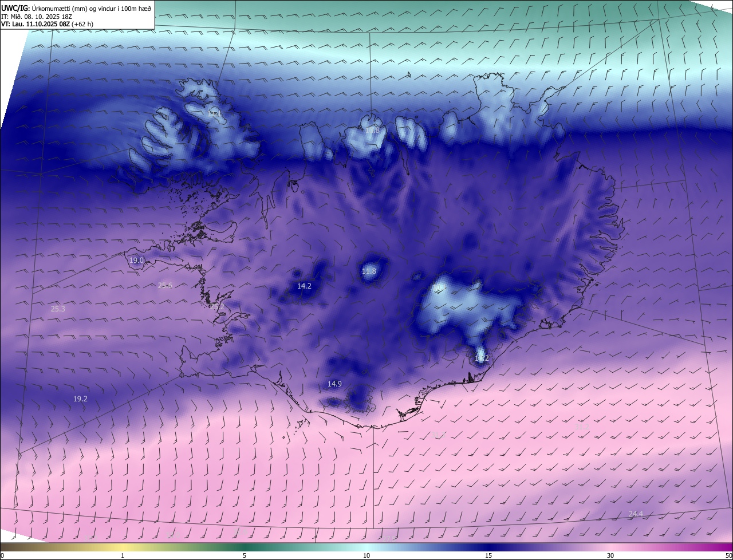Click the 25.2 value label on the map
Viewport: 733px width, 560px height.
point(218,306)
